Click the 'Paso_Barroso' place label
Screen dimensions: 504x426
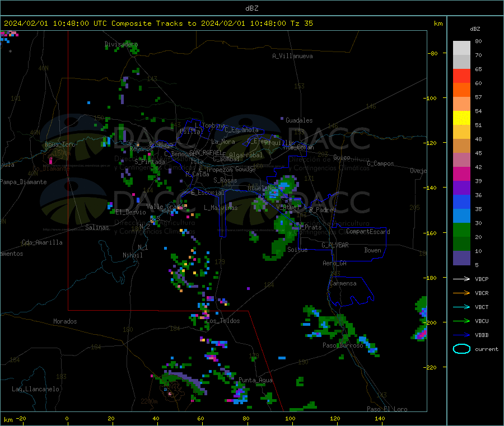[x=343, y=345]
